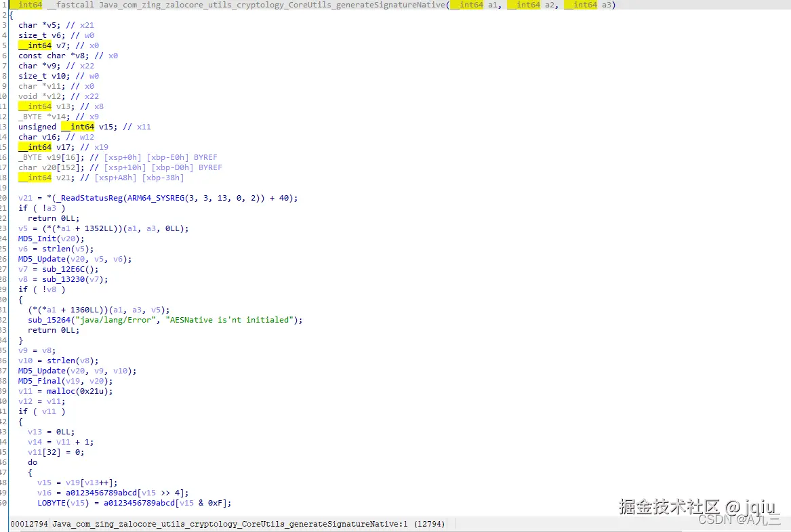Click the status bar function name with :1 (12794)
This screenshot has height=532, width=791.
point(249,524)
